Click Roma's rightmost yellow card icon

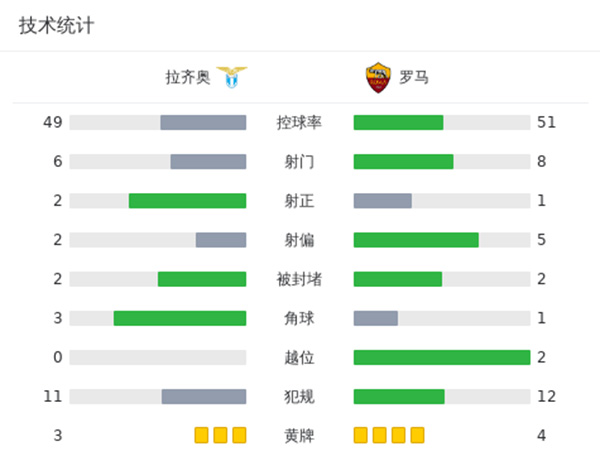point(417,435)
